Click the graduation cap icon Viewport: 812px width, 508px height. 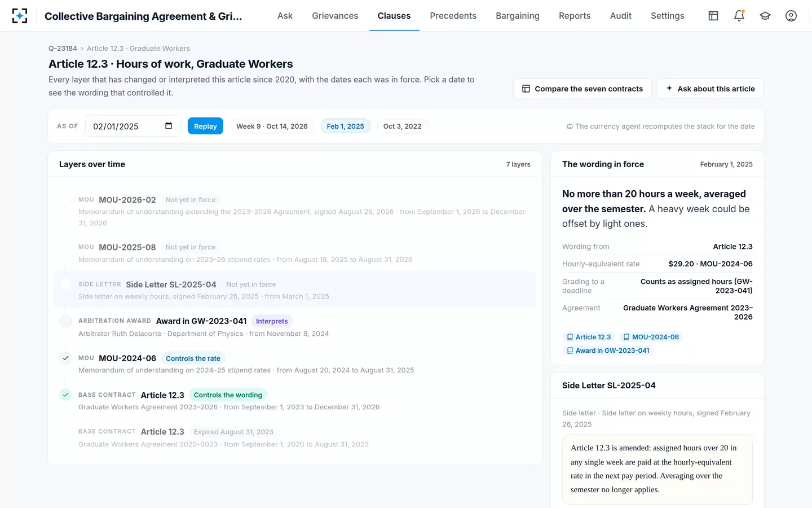coord(765,16)
